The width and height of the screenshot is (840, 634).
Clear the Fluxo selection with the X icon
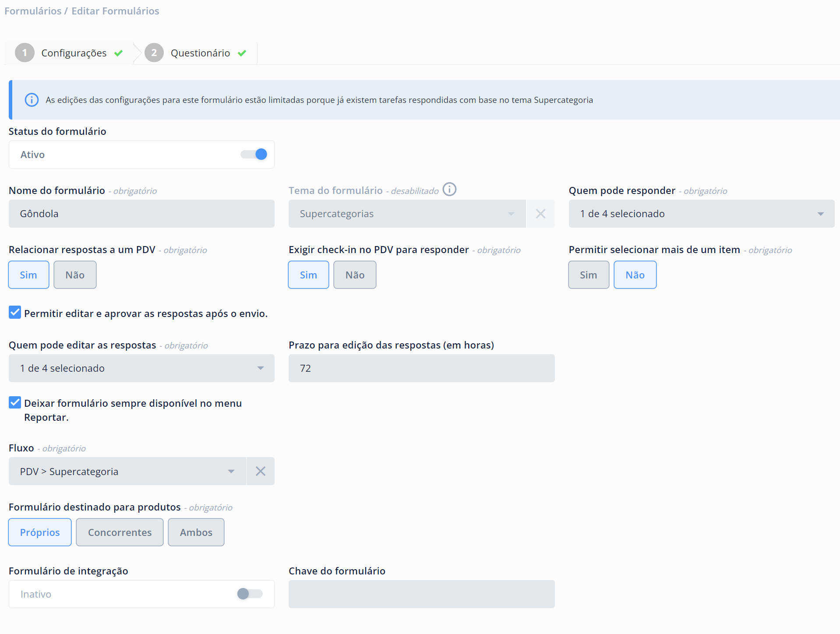pos(261,471)
